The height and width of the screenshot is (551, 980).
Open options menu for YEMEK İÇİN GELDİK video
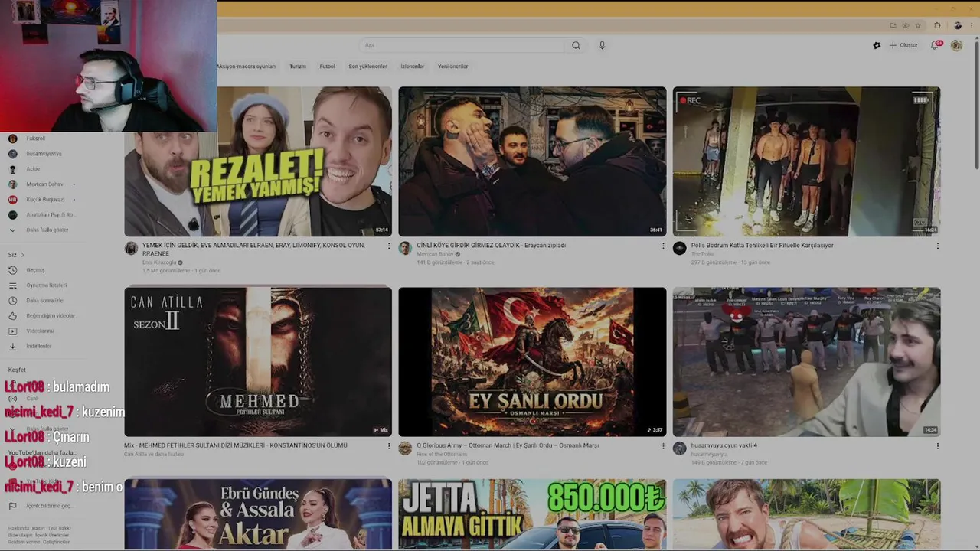(x=389, y=246)
